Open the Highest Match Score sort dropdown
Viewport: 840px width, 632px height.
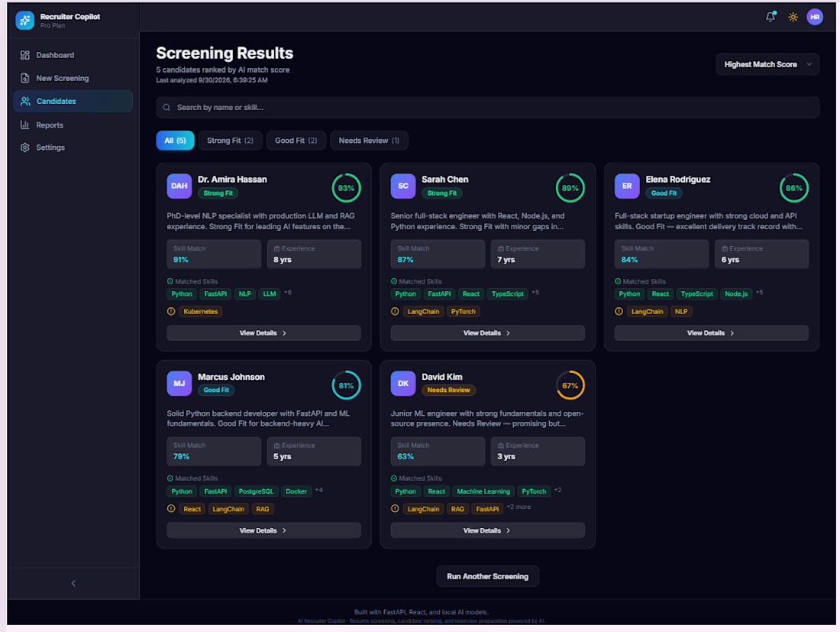pos(767,64)
